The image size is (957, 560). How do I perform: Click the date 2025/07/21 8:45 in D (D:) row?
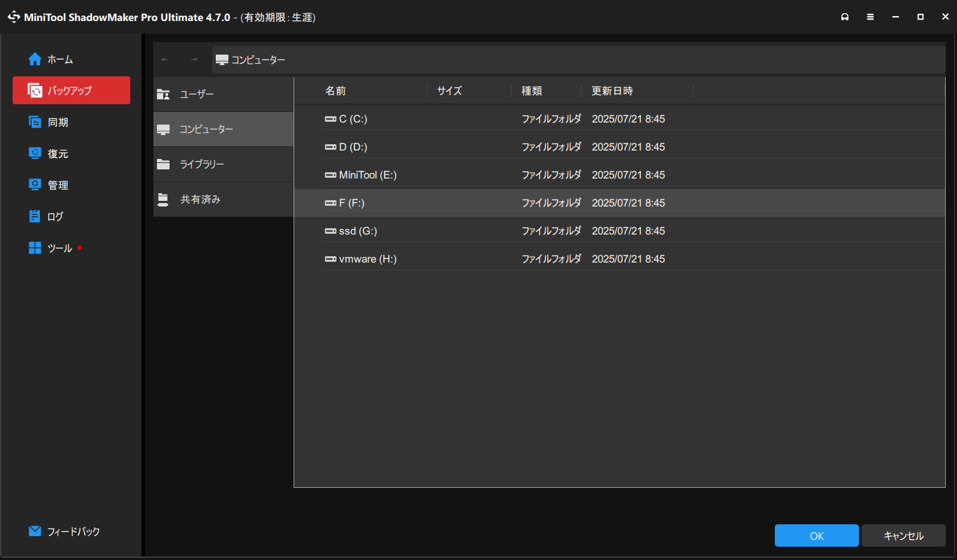628,147
